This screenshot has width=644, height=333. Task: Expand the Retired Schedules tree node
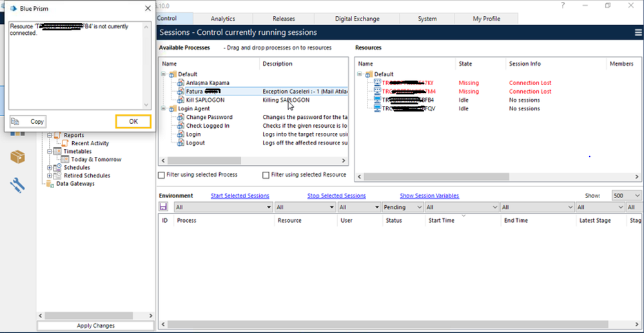[50, 176]
